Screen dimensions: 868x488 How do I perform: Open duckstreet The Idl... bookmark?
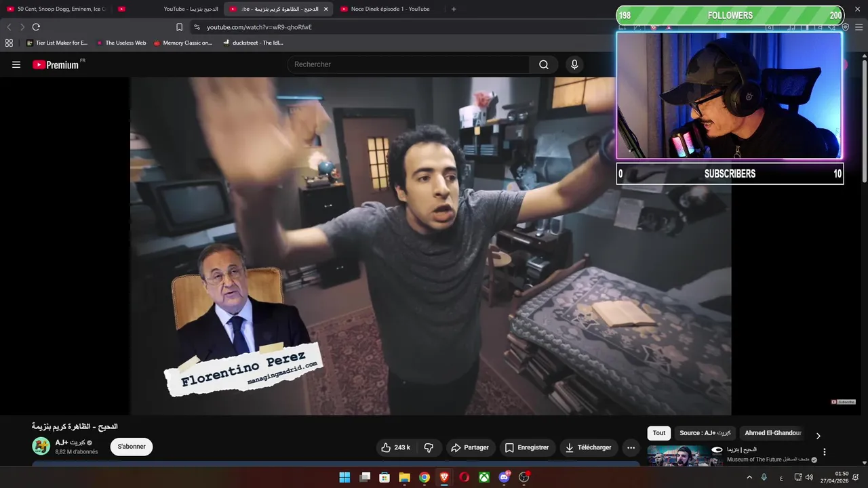coord(254,43)
